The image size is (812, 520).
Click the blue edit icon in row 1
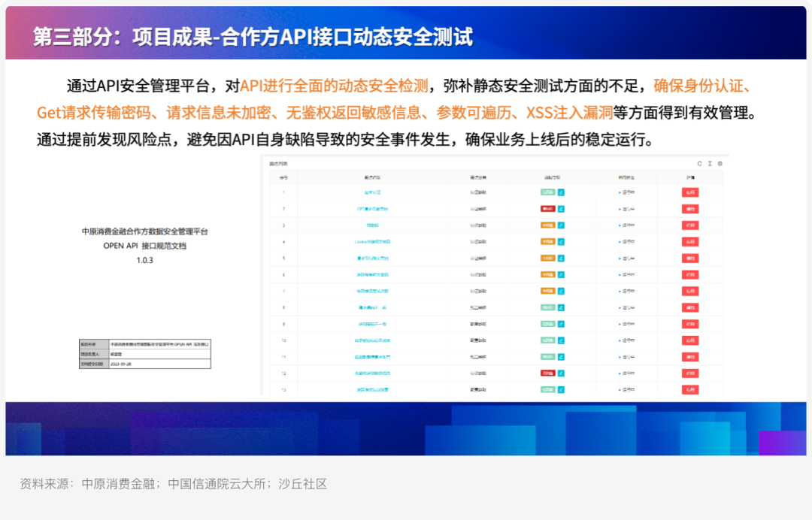(561, 192)
